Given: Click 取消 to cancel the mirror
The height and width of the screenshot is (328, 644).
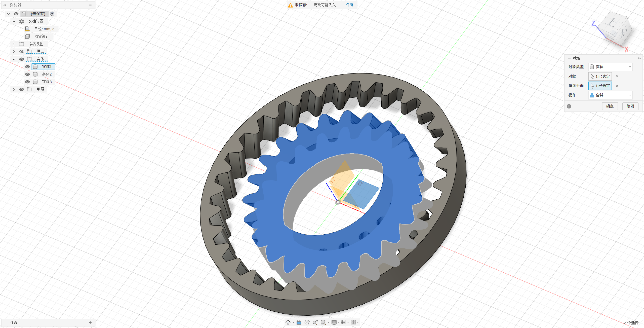Looking at the screenshot, I should 630,106.
